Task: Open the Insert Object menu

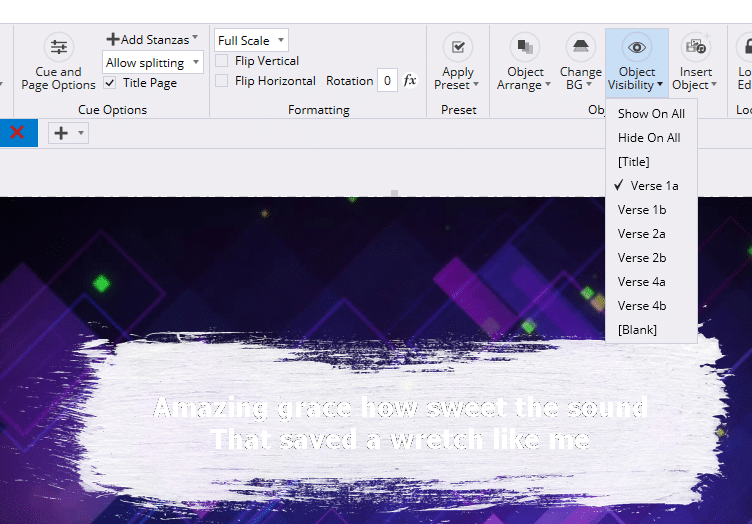Action: (x=695, y=61)
